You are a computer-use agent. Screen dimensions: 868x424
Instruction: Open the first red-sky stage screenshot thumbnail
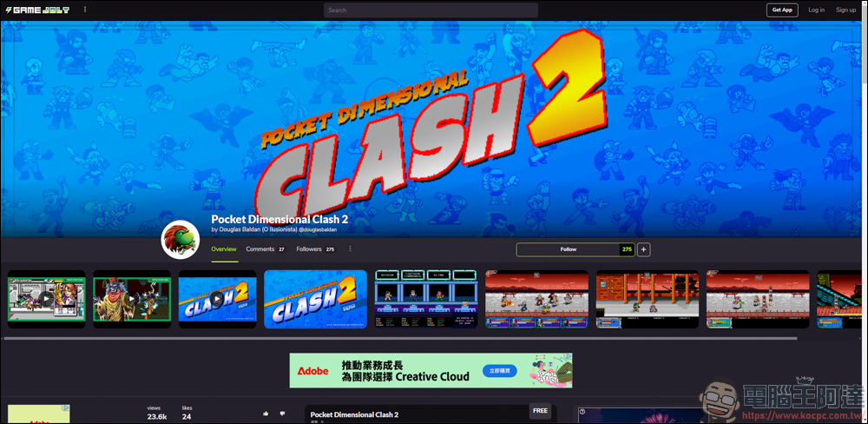pos(536,299)
